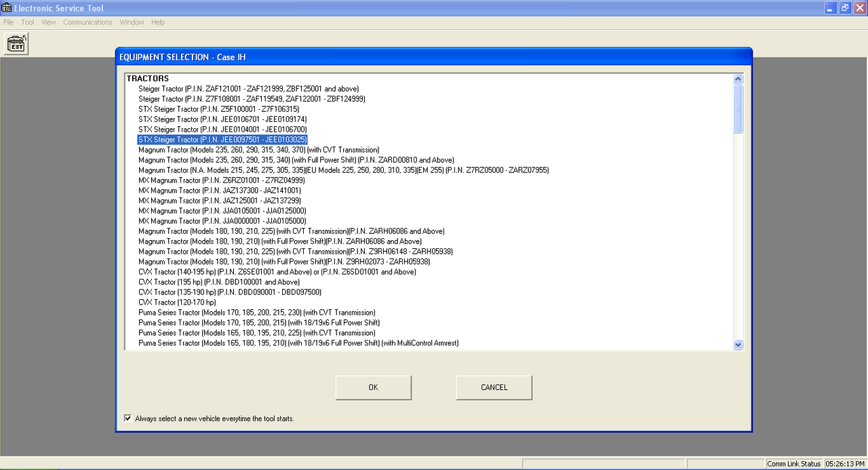Select STX Steiger Tractor JEE0106701 - JEE0109174
Screen dimensions: 868x470
point(222,119)
